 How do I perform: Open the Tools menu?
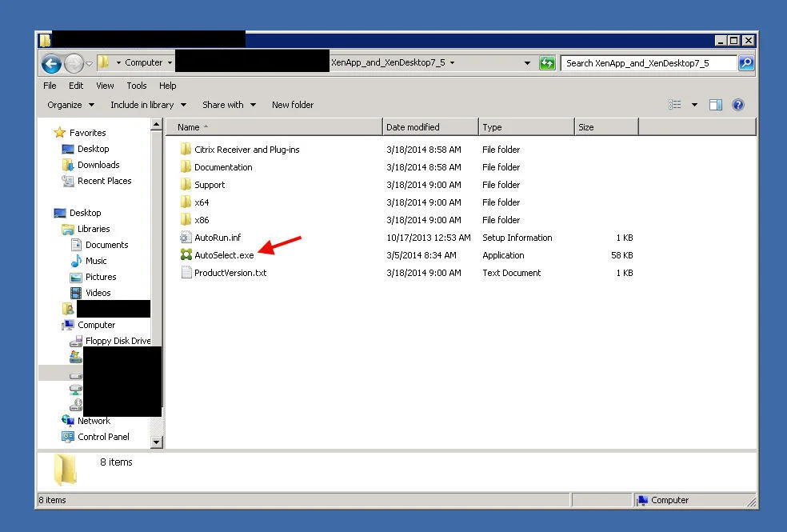tap(137, 86)
